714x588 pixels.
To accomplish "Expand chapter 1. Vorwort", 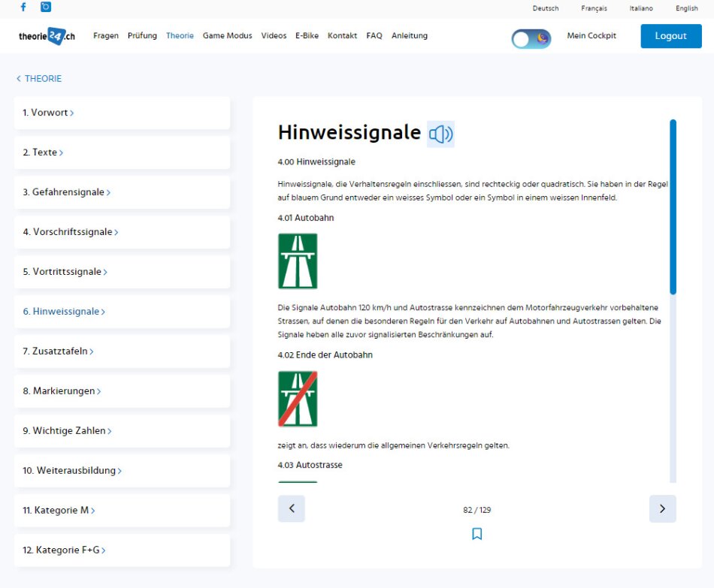I will (122, 113).
